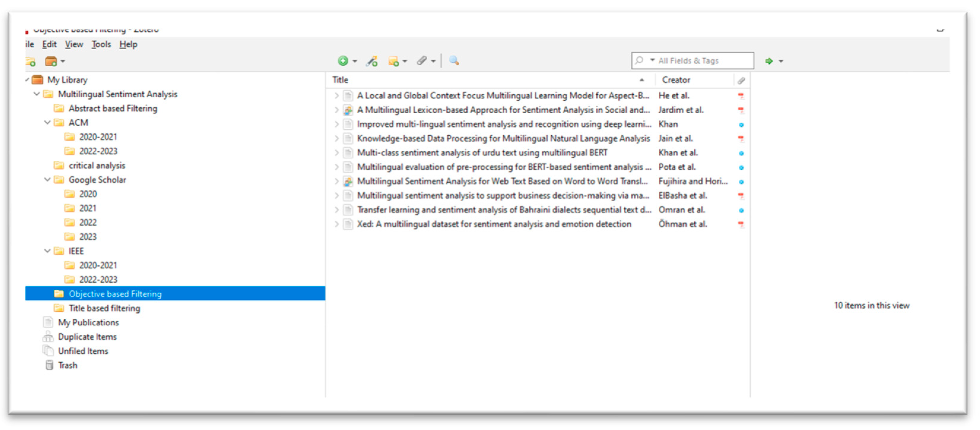
Task: Sort items by clicking the Creator column header
Action: (x=676, y=80)
